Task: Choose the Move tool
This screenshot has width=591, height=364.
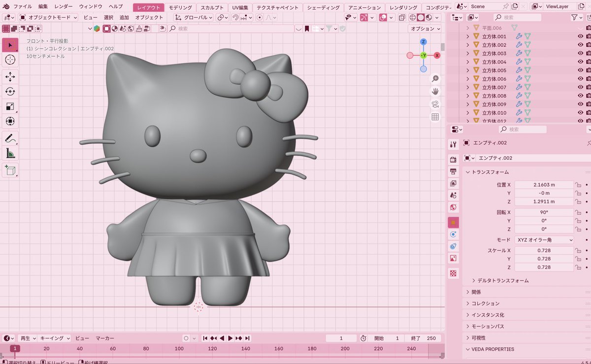Action: (10, 76)
